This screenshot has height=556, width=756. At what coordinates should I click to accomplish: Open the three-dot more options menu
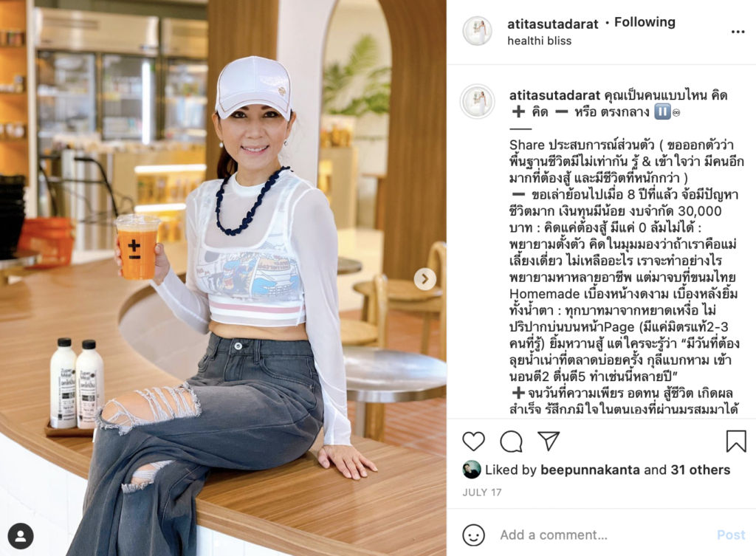click(x=738, y=32)
